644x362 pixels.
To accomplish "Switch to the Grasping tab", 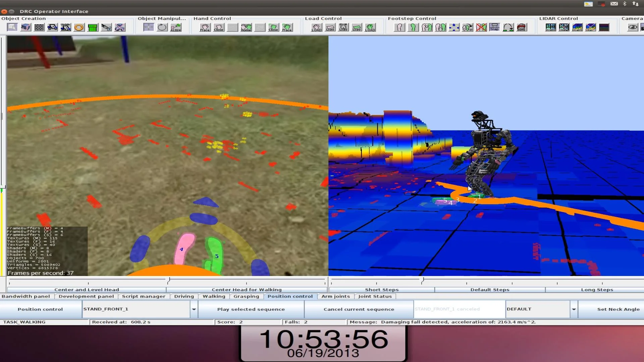I will [x=246, y=296].
